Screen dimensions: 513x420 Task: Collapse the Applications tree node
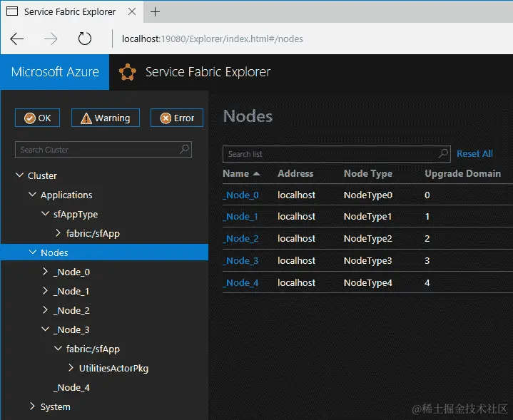point(32,195)
